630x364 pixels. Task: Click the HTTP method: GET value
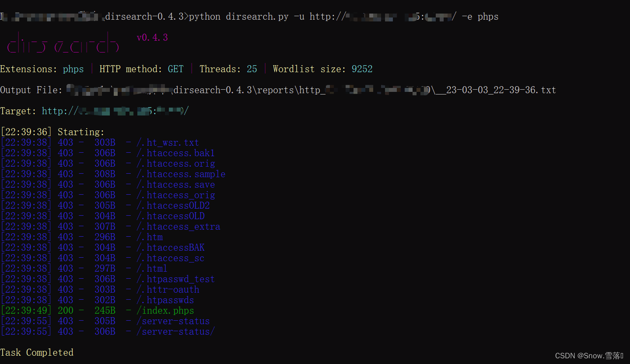pyautogui.click(x=176, y=69)
